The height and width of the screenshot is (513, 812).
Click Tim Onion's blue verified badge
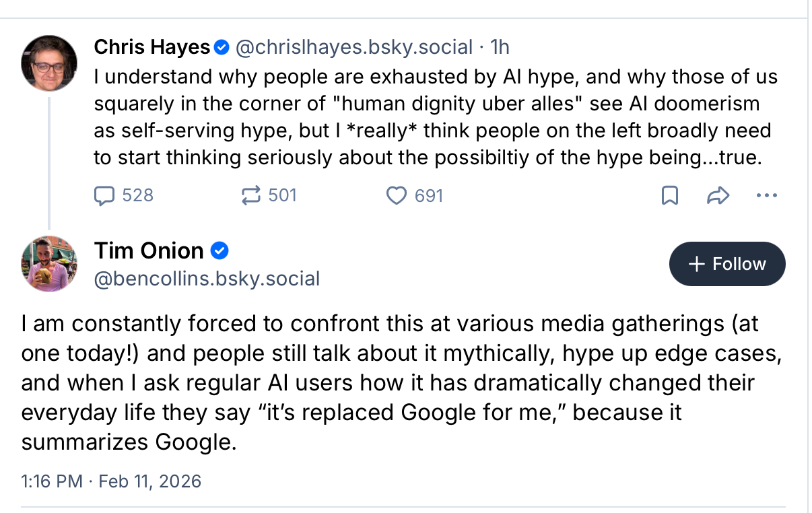[x=219, y=251]
